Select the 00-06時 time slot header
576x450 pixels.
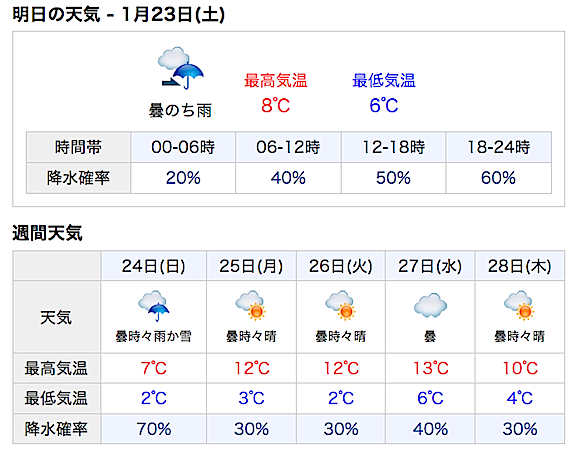183,147
